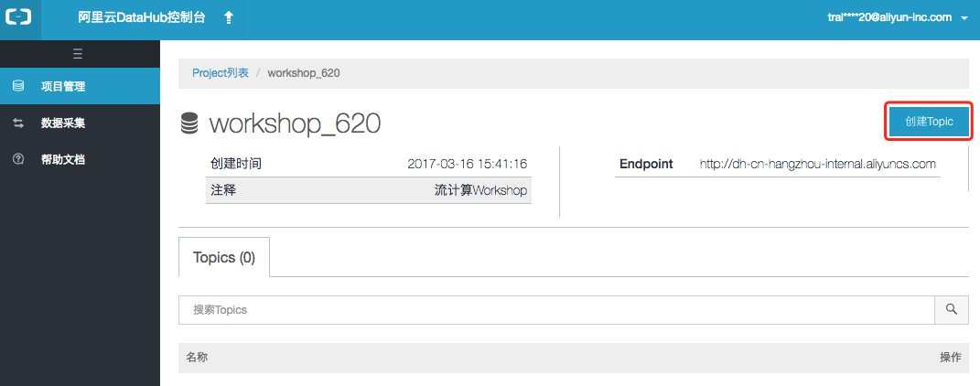Open the 帮助文档 sidebar menu label
Screen dimensions: 980x386
pyautogui.click(x=63, y=159)
